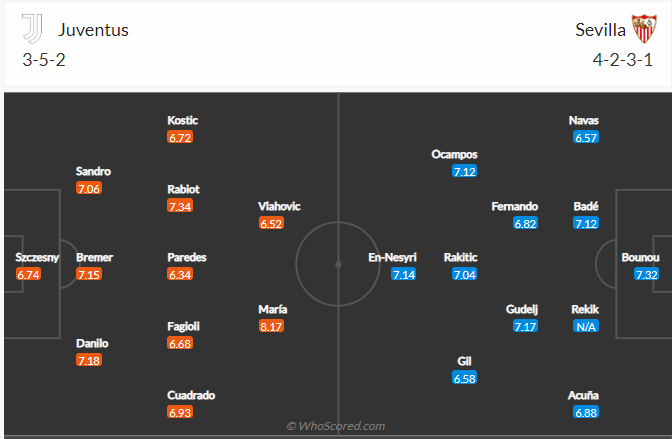Click Rekik's N/A rating badge
This screenshot has height=439, width=672.
pyautogui.click(x=585, y=326)
